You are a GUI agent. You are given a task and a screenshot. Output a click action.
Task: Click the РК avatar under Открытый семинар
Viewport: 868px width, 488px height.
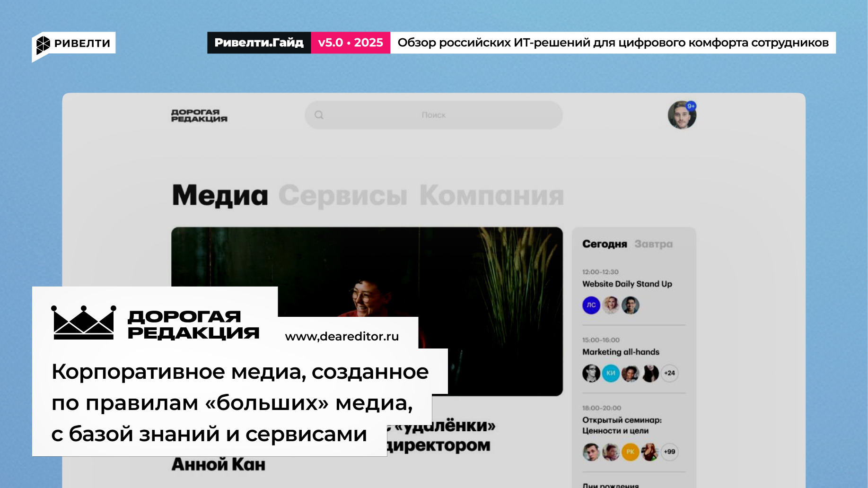(x=631, y=451)
